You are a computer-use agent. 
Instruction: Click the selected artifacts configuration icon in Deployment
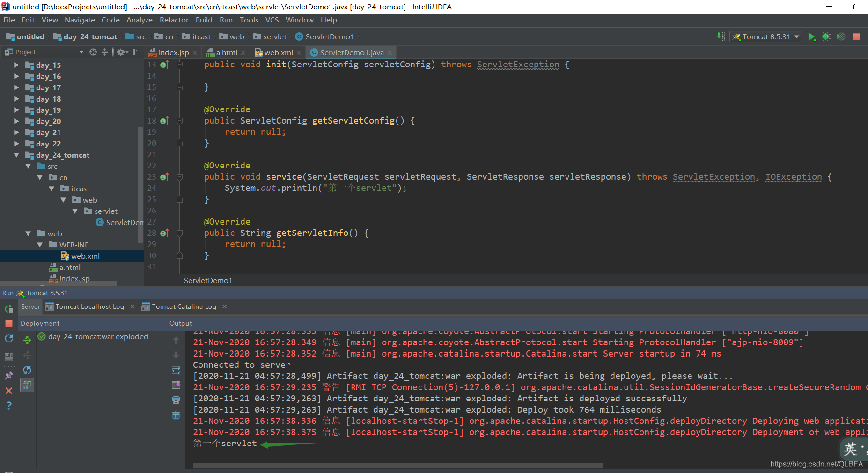pyautogui.click(x=27, y=385)
